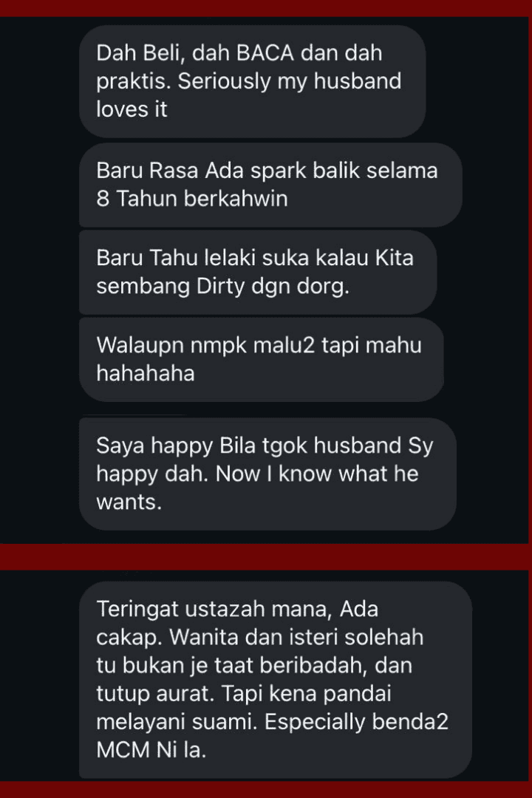Click the text "Now I know what he"
Image resolution: width=532 pixels, height=798 pixels.
point(317,474)
